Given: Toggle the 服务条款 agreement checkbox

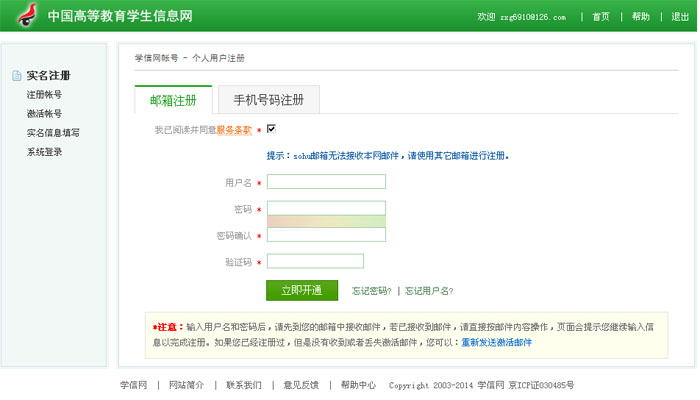Looking at the screenshot, I should [271, 129].
